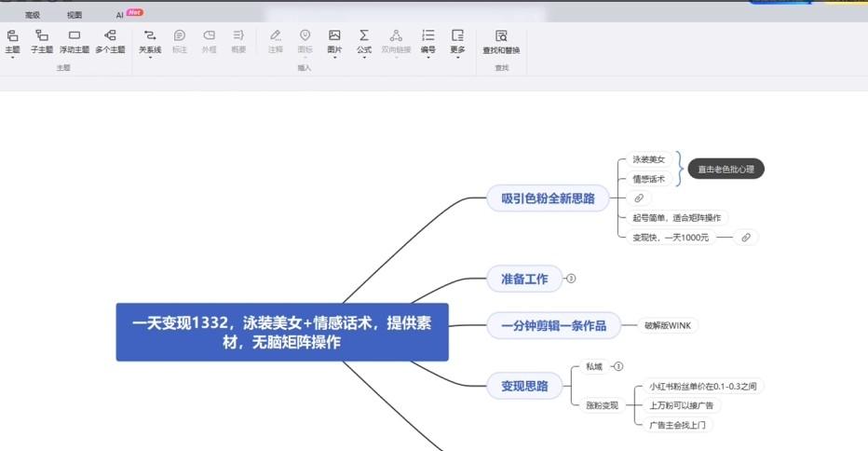
Task: Open link icon beside 变现快，一天1000元
Action: [745, 238]
